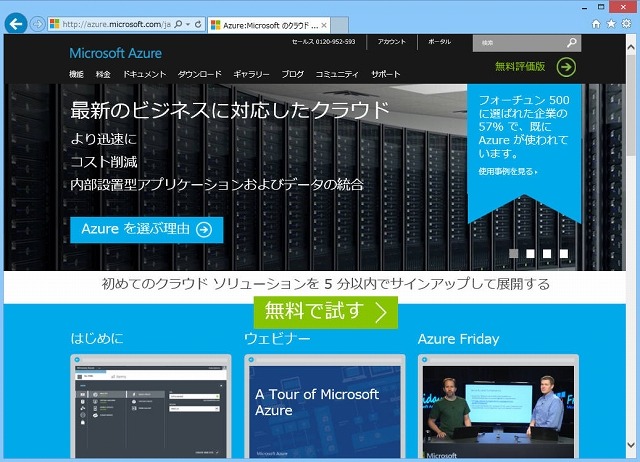The width and height of the screenshot is (640, 462).
Task: Expand the address bar dropdown arrow
Action: click(x=187, y=24)
